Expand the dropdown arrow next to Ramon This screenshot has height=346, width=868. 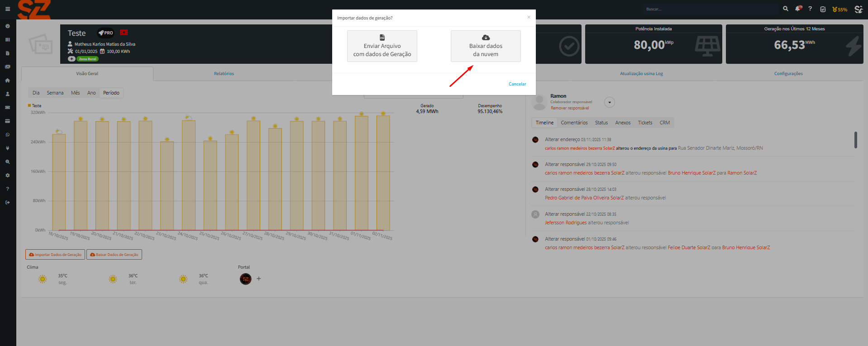click(610, 103)
